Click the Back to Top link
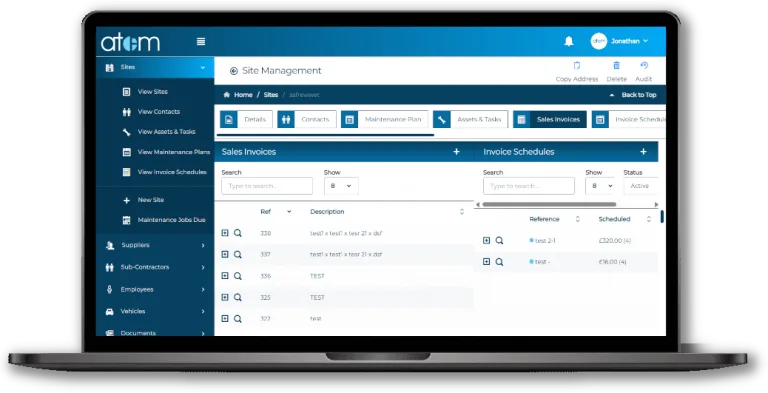This screenshot has height=393, width=768. (x=633, y=95)
